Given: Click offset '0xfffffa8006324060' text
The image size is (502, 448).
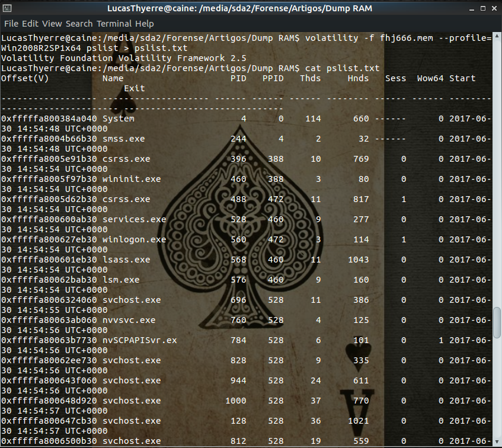Looking at the screenshot, I should (x=49, y=300).
